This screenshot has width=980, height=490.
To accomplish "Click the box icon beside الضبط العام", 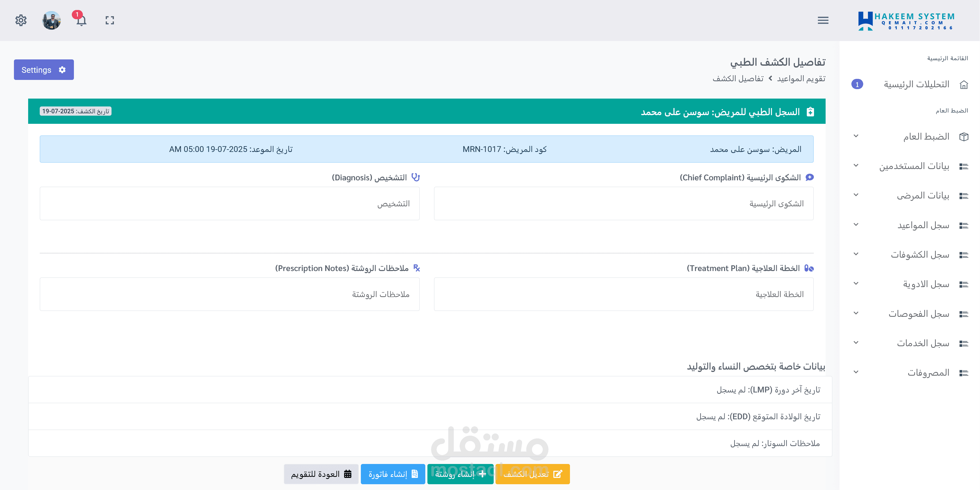I will pos(964,137).
